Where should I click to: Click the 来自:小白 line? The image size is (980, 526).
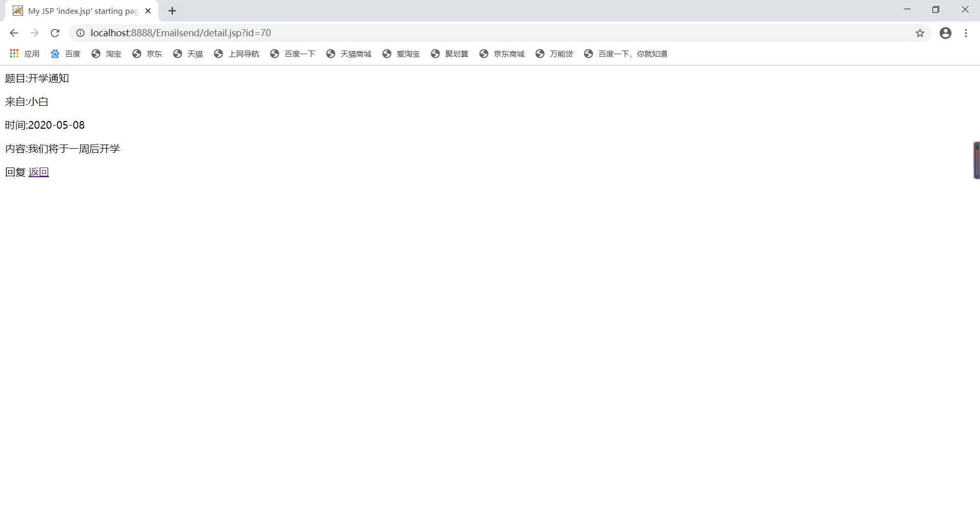point(27,102)
